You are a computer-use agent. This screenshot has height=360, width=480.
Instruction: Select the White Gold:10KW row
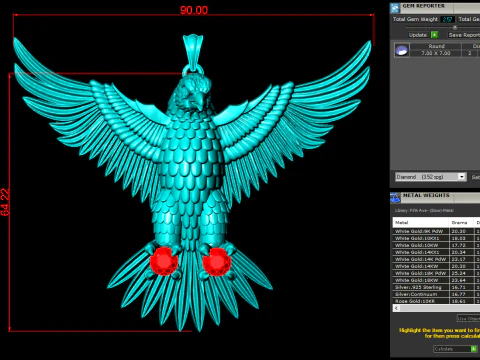pyautogui.click(x=436, y=245)
